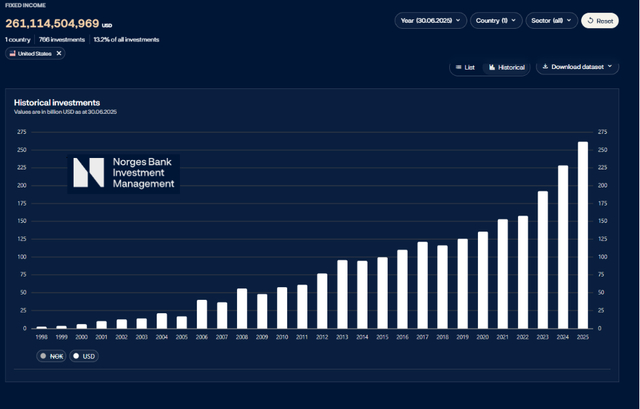The width and height of the screenshot is (640, 409).
Task: Click the 'Values are in billion USD' subtitle
Action: [65, 112]
